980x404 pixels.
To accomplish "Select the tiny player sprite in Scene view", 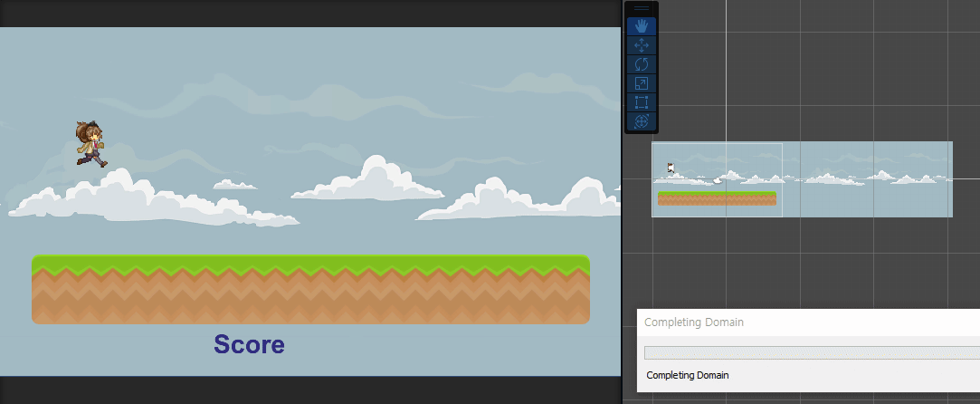I will pos(670,167).
